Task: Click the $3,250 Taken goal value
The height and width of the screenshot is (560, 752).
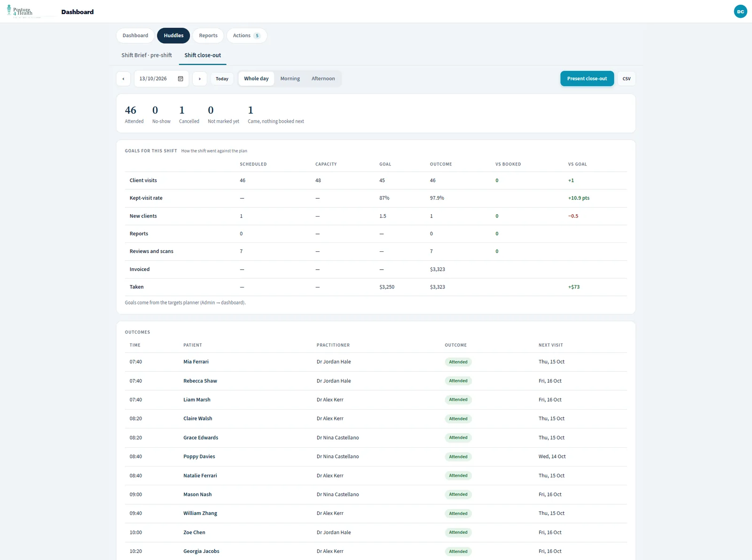Action: [x=387, y=287]
